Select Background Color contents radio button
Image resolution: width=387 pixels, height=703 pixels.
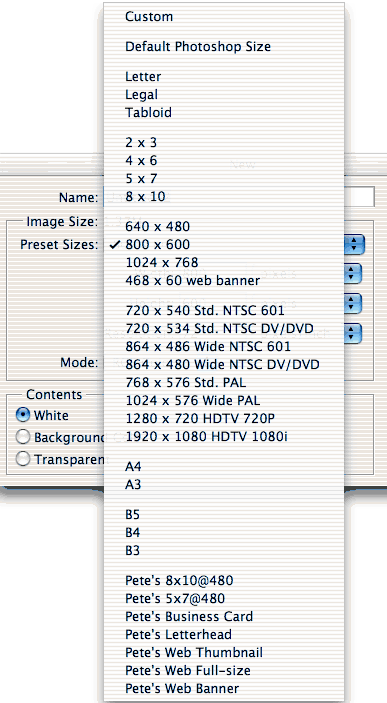pyautogui.click(x=22, y=437)
